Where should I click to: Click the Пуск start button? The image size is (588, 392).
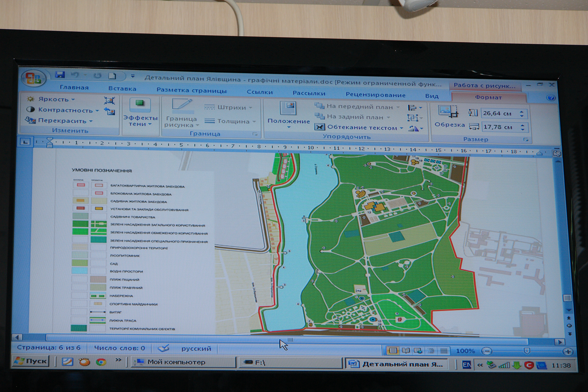click(31, 361)
